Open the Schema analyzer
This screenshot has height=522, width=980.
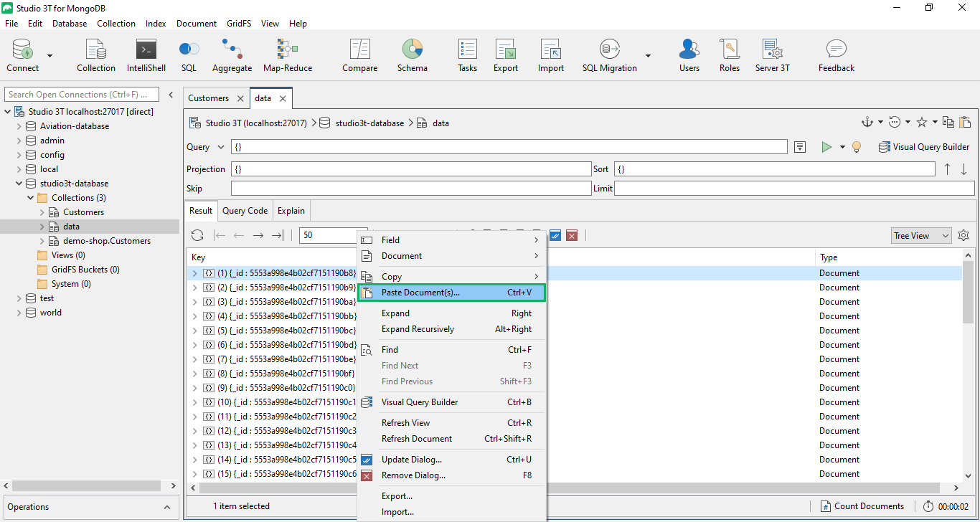pos(413,54)
